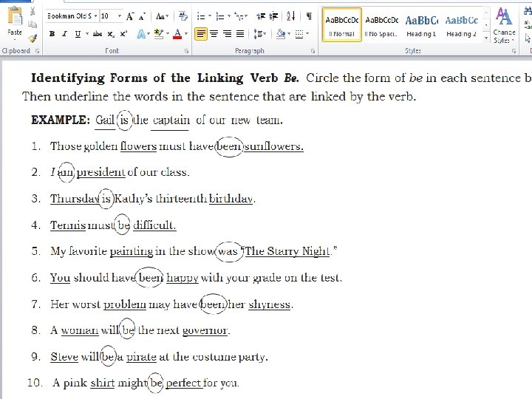Click the Borders icon
Viewport: 532px width, 399px height.
pos(299,34)
